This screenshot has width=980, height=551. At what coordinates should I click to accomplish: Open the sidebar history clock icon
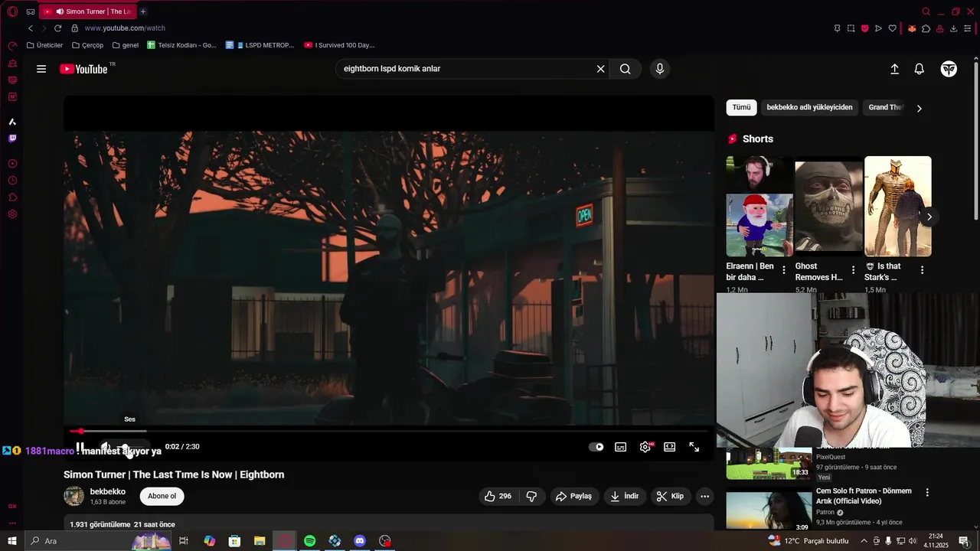pos(12,181)
